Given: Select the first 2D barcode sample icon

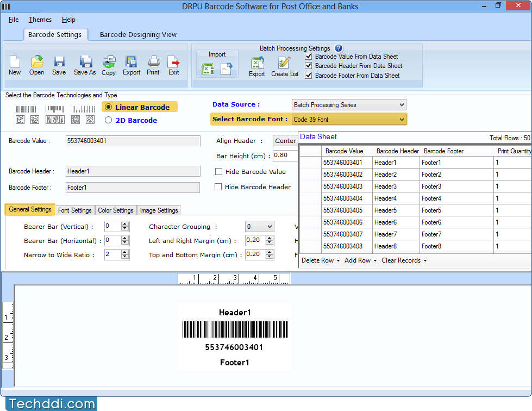Looking at the screenshot, I should tap(20, 120).
